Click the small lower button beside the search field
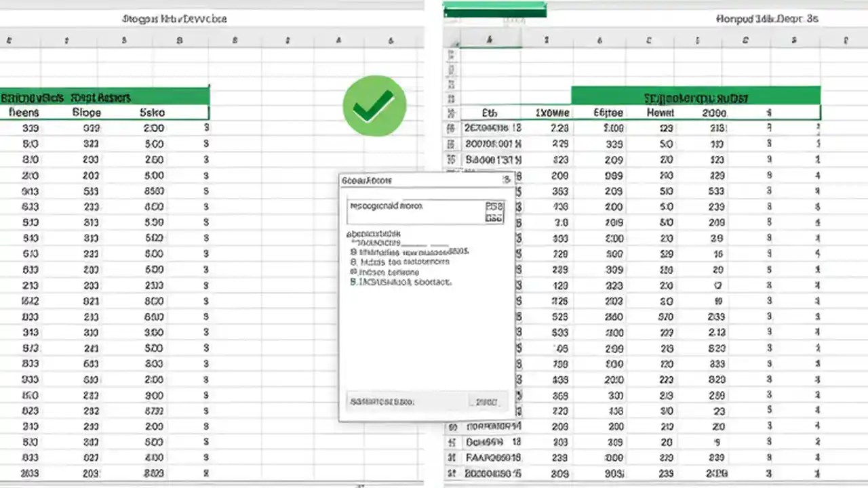This screenshot has width=868, height=488. click(x=494, y=218)
